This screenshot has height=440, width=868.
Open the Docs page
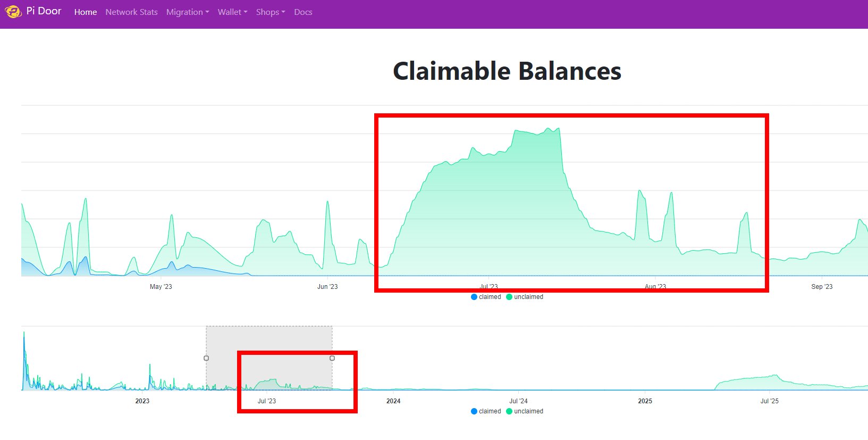pos(303,12)
